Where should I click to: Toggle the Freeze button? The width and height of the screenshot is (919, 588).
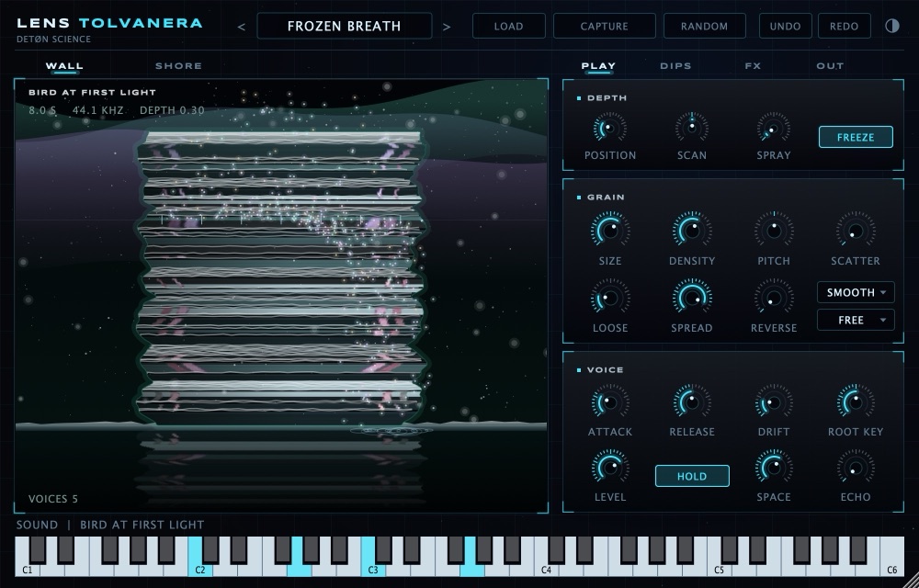(x=856, y=137)
